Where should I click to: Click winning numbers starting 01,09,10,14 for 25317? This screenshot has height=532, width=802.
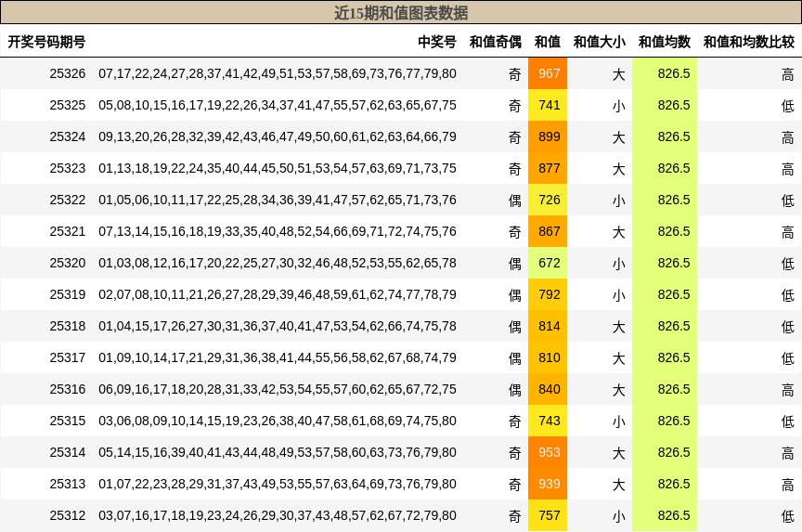click(278, 357)
